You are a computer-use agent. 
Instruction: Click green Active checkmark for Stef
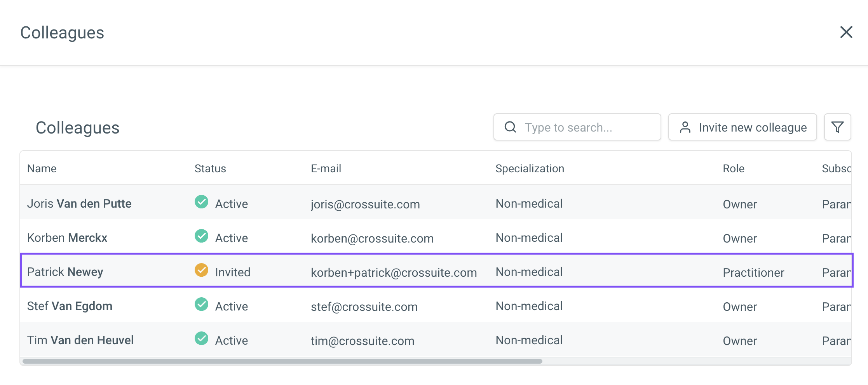tap(201, 304)
